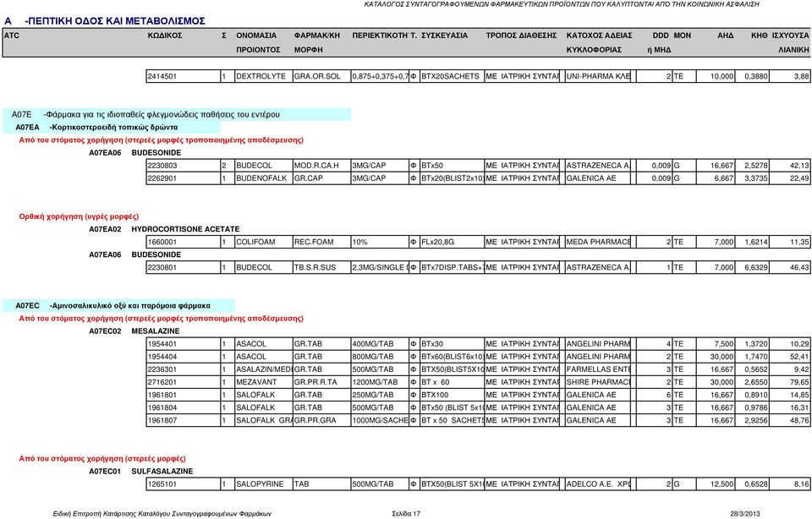This screenshot has height=519, width=812.
Task: Select ADELCO A.E. holder cell
Action: tap(598, 484)
